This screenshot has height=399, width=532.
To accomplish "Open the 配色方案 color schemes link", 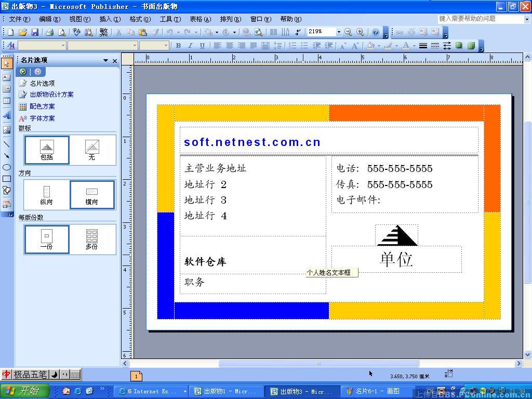I will click(42, 107).
